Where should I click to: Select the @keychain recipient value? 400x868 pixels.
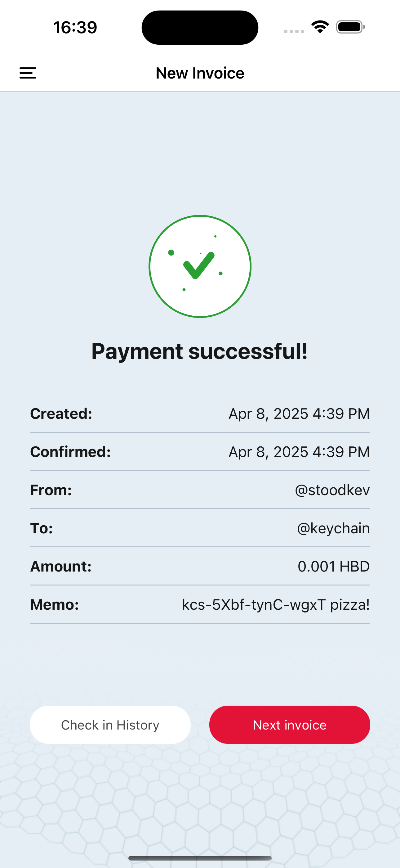[x=333, y=528]
